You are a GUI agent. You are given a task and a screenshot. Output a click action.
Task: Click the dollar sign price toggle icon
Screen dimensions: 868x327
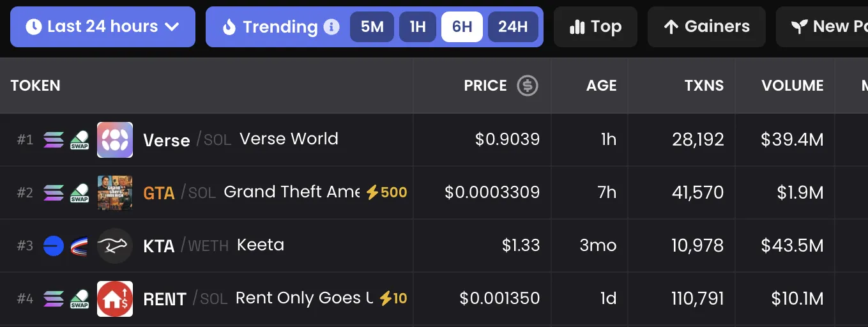click(x=528, y=86)
